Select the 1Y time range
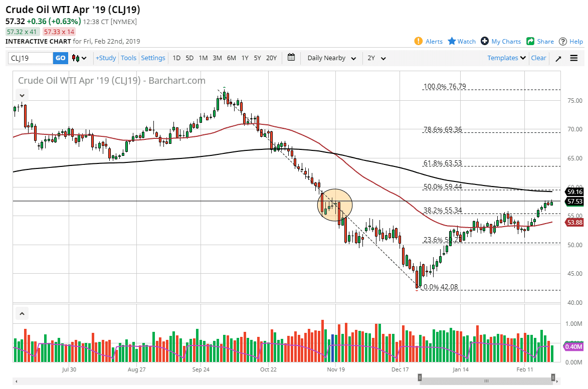Image resolution: width=588 pixels, height=389 pixels. (x=245, y=58)
